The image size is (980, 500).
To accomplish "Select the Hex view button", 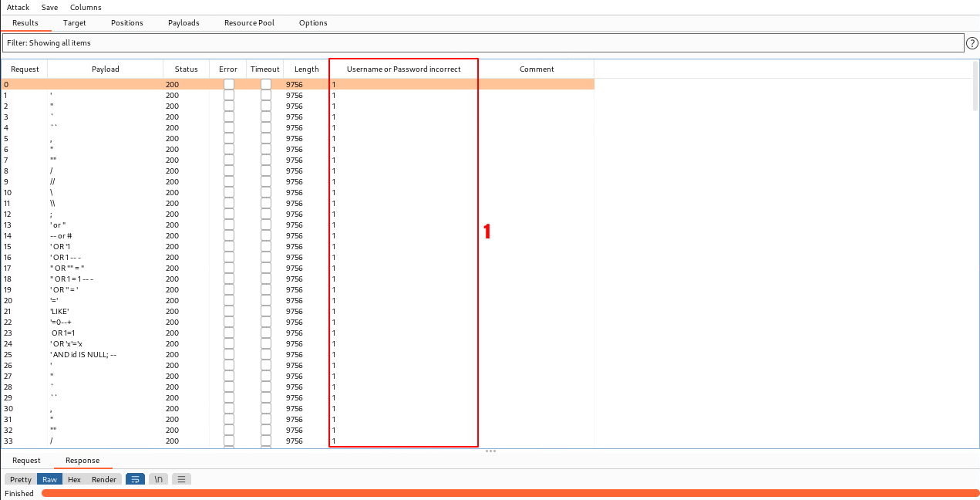I will point(74,479).
